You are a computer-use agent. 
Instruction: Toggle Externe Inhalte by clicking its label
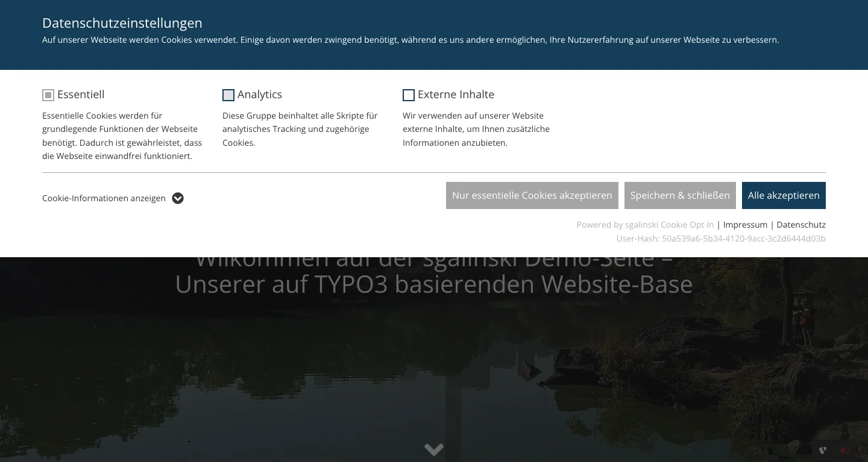[456, 95]
